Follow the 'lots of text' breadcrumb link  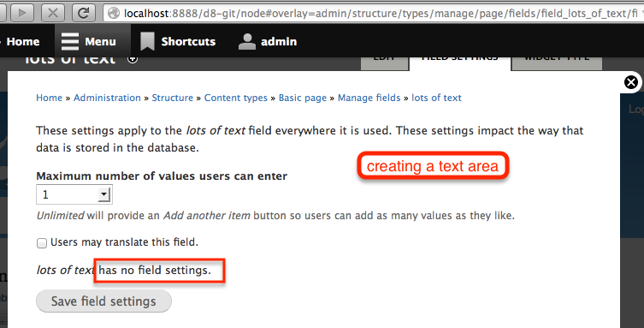[x=436, y=98]
